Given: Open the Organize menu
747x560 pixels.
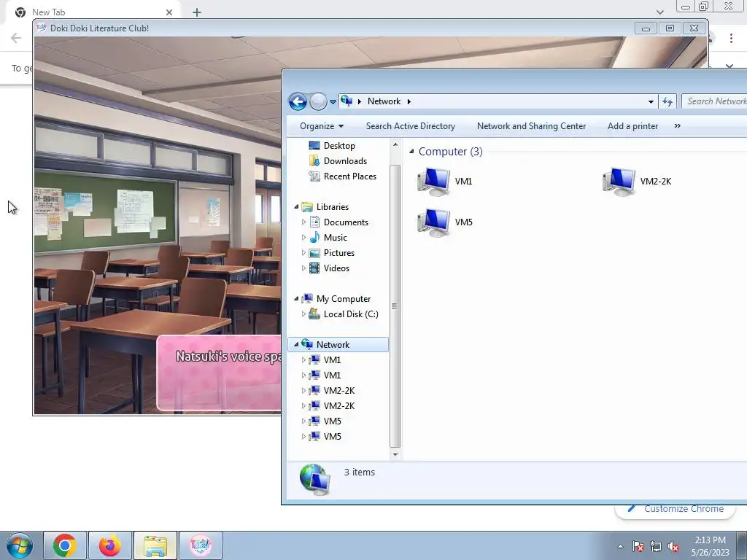Looking at the screenshot, I should (x=322, y=126).
